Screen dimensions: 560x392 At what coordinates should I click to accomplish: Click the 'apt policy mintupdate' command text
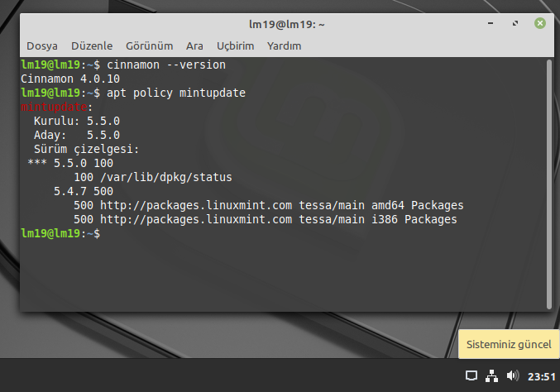tap(176, 93)
